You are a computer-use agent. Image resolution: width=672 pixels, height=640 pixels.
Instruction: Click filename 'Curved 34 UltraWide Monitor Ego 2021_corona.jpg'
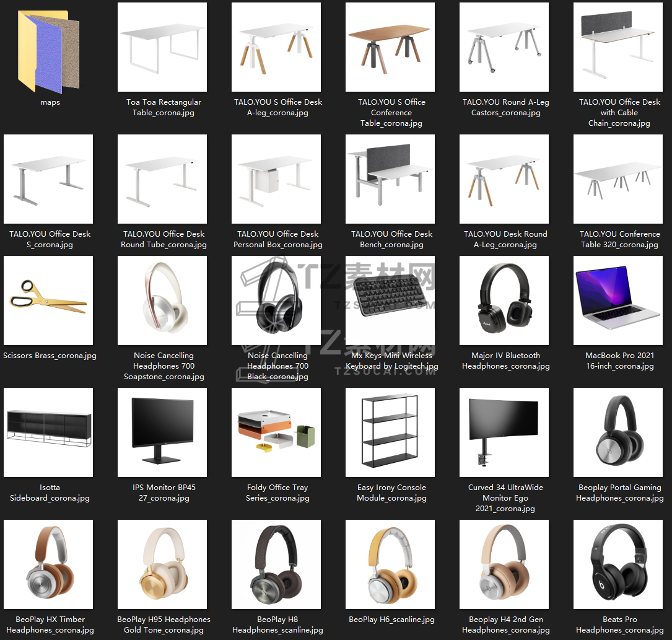tap(505, 498)
